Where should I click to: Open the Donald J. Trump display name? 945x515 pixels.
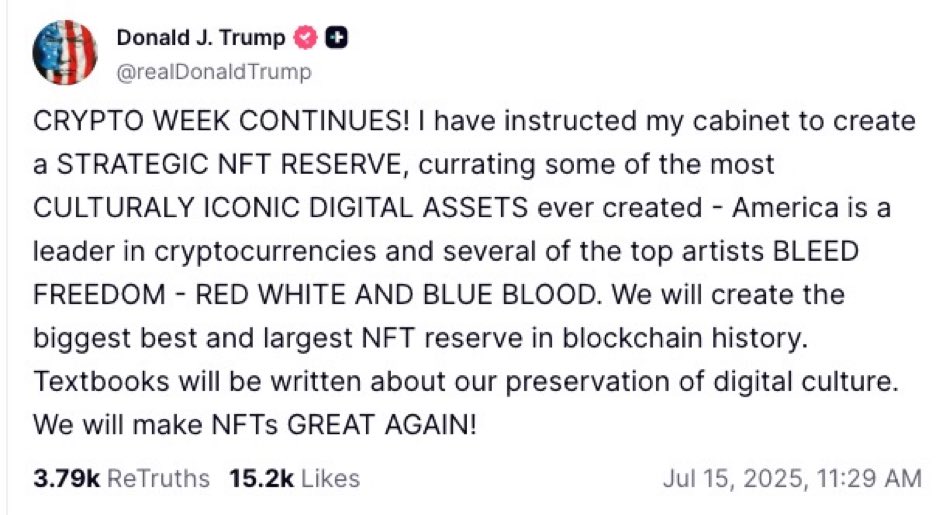click(x=201, y=38)
